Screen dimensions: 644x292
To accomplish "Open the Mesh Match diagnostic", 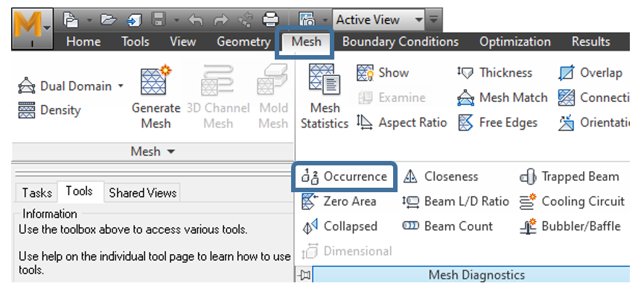I will [503, 98].
